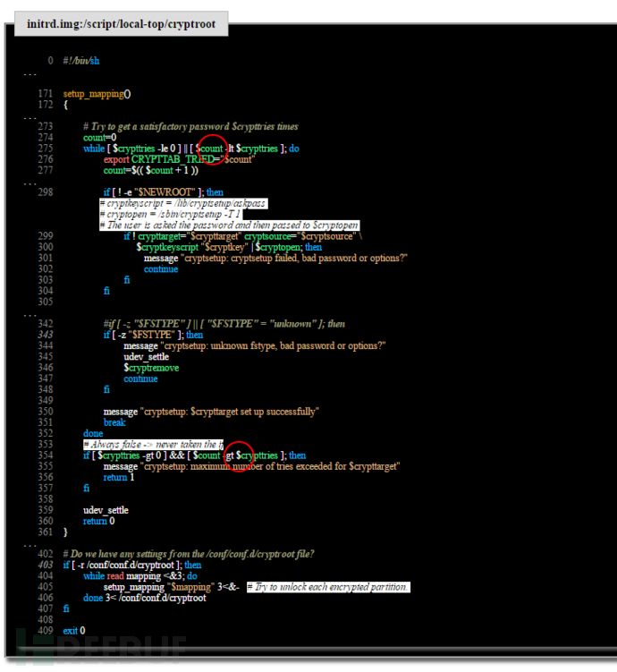Click line number 275 in the gutter
Viewport: 617px width, 672px height.
(x=46, y=149)
